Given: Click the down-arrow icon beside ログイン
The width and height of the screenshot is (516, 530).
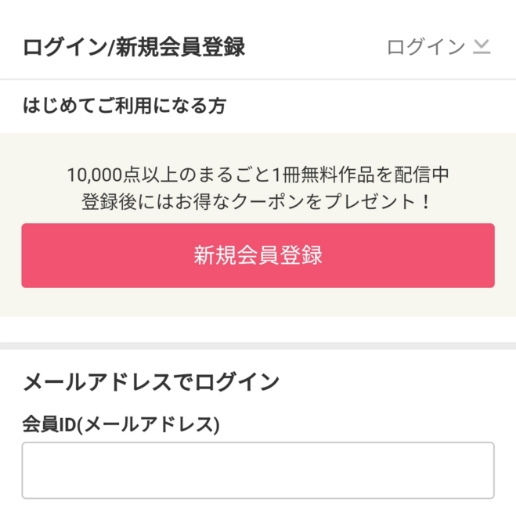Looking at the screenshot, I should tap(482, 47).
